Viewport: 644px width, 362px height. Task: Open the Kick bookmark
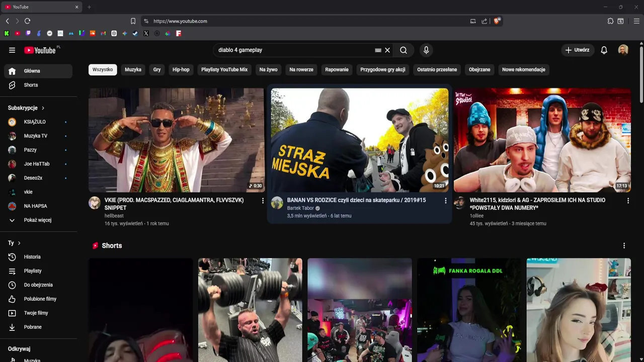[x=7, y=34]
